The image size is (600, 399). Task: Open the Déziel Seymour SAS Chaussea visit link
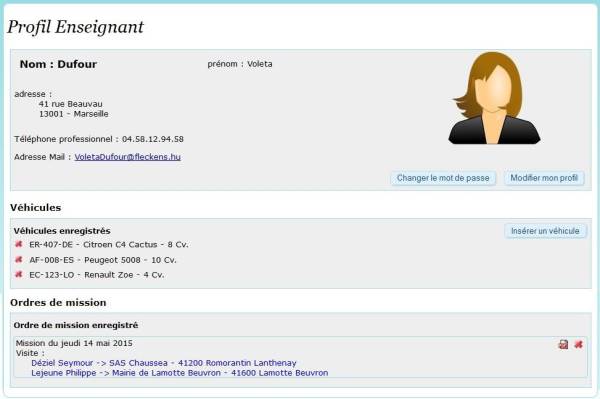tap(164, 363)
